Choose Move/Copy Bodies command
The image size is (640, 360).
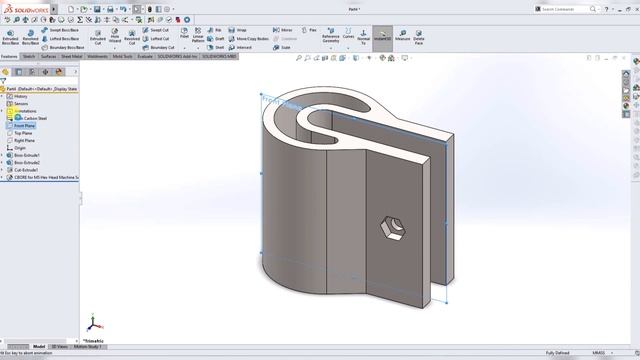(x=248, y=39)
